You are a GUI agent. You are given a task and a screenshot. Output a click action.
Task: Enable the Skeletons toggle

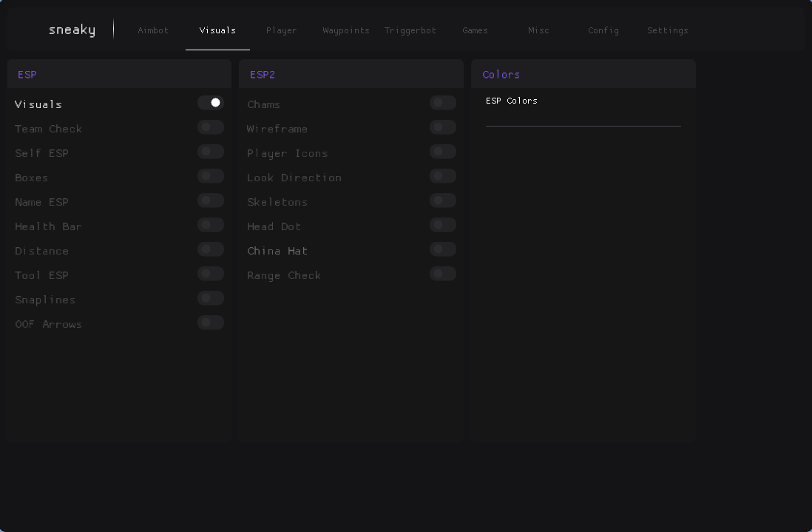coord(443,201)
